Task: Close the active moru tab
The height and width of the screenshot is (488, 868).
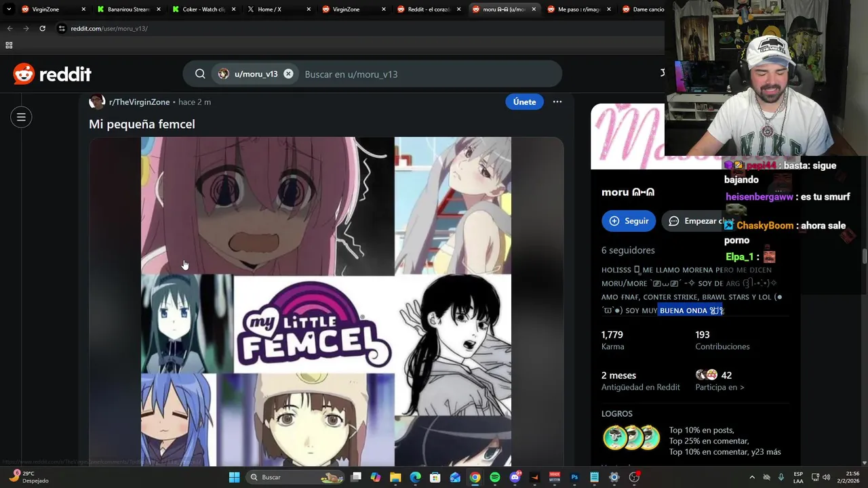Action: point(534,9)
